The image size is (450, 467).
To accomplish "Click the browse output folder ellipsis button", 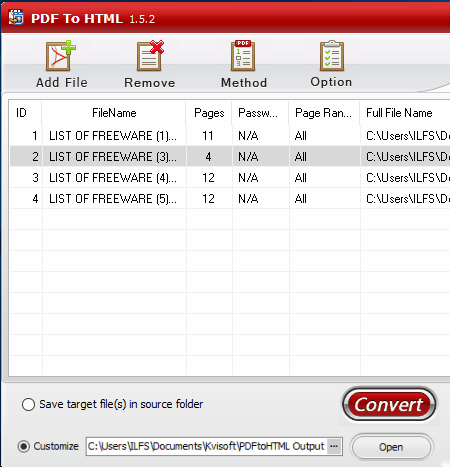I will [x=334, y=446].
